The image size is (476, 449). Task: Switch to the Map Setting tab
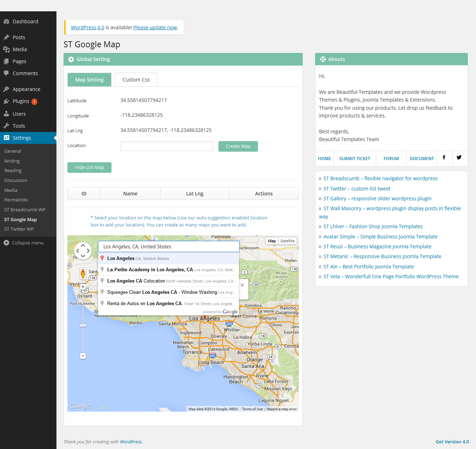click(89, 80)
